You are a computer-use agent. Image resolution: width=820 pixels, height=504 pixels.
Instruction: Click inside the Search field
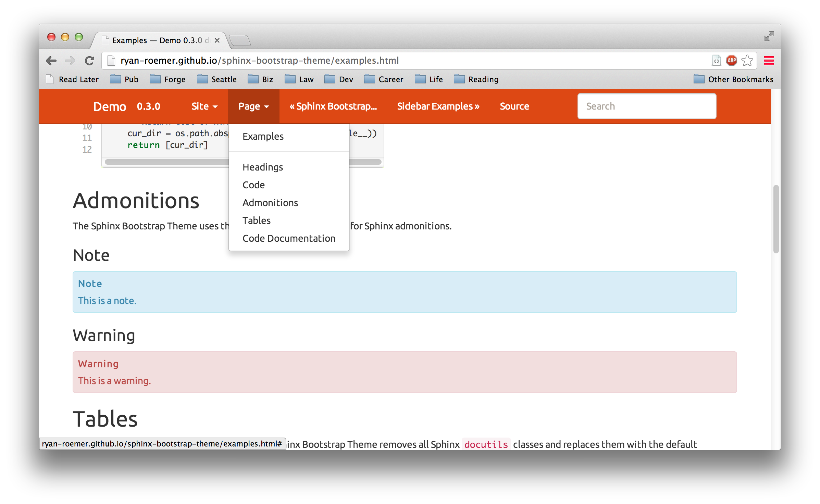[x=646, y=106]
